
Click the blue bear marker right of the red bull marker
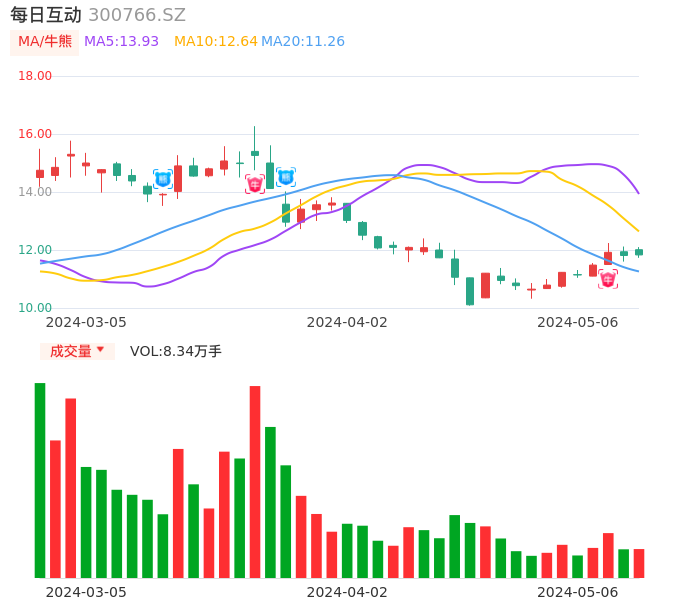[286, 177]
